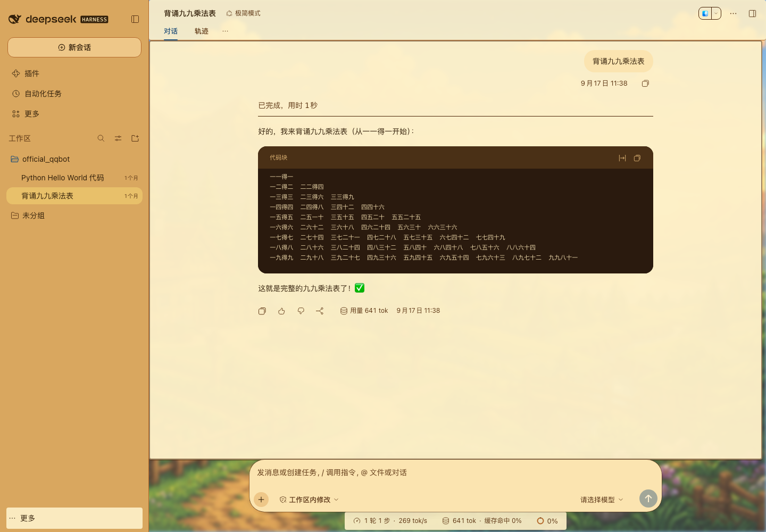Screen dimensions: 766x532
Task: Add a new workspace folder
Action: 135,138
